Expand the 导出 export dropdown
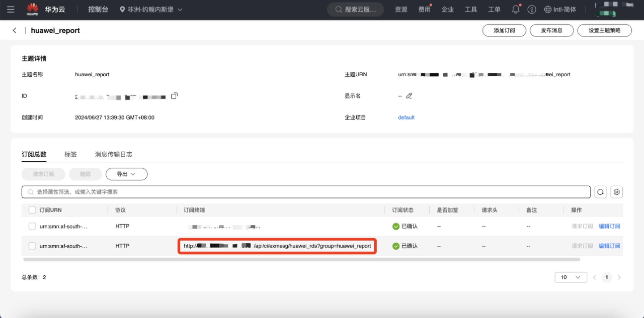 (126, 174)
